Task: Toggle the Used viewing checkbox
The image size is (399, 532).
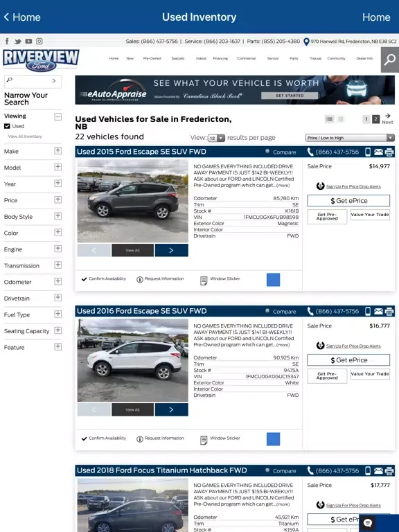Action: pyautogui.click(x=7, y=126)
